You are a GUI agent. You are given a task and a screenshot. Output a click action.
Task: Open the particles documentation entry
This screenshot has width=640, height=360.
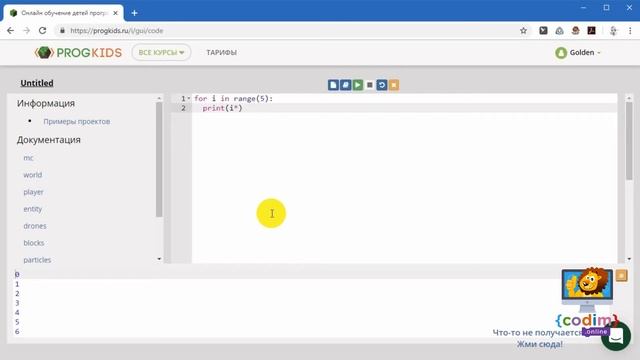37,260
